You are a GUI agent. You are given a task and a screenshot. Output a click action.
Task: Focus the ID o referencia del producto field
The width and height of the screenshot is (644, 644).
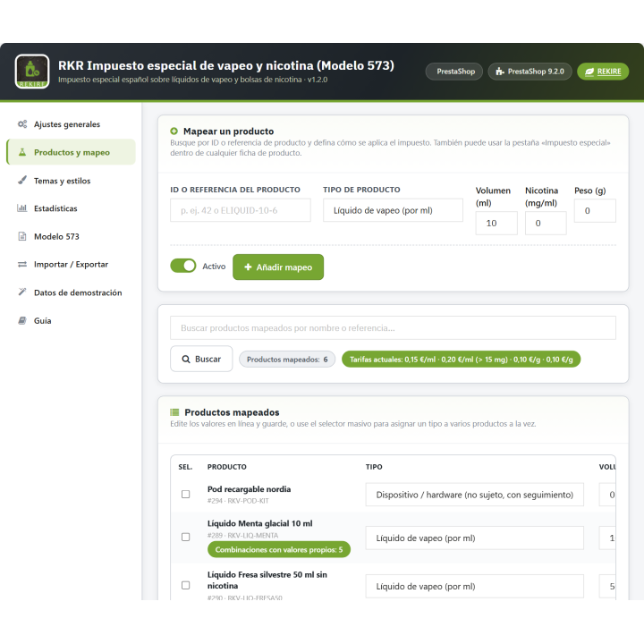[x=241, y=210]
